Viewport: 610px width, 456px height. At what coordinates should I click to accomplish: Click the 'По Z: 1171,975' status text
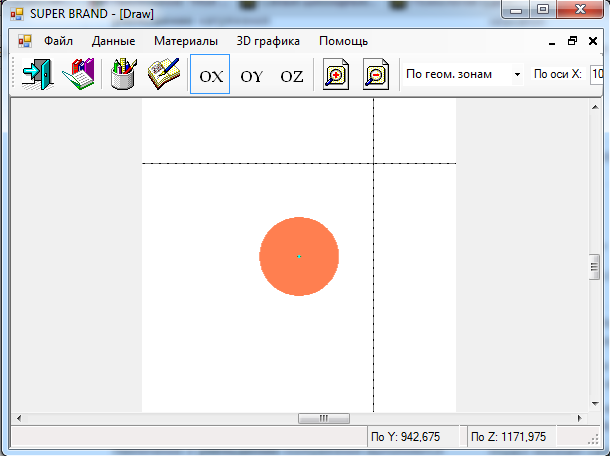click(508, 437)
